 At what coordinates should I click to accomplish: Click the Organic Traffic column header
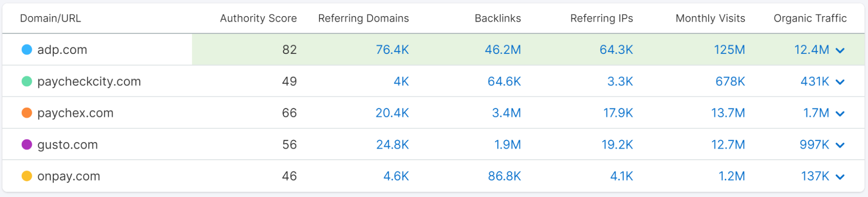point(810,18)
